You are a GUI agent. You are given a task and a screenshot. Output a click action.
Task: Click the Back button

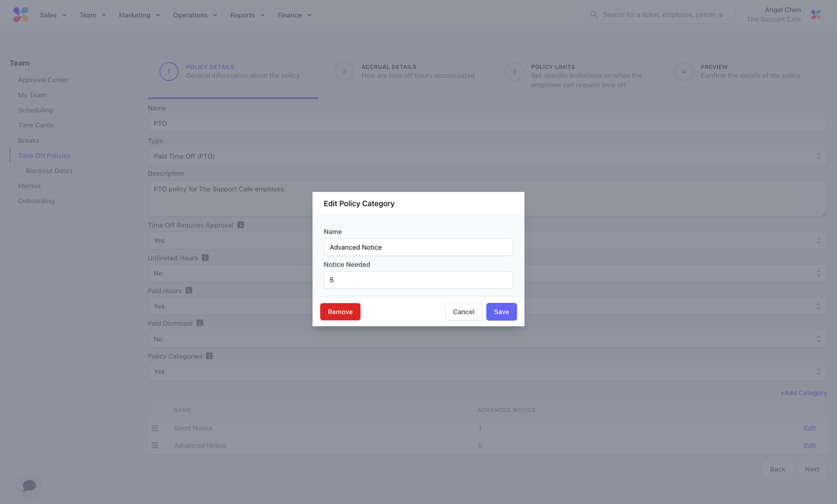point(778,469)
